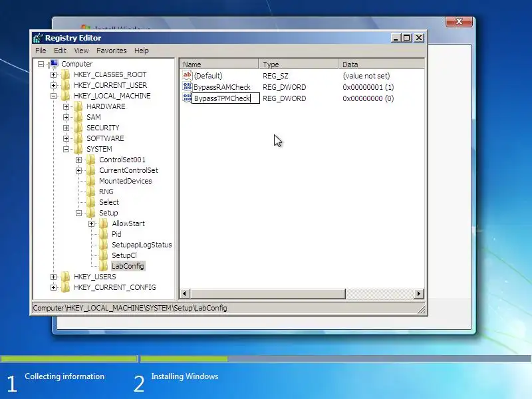Image resolution: width=532 pixels, height=399 pixels.
Task: Click the SYSTEM folder icon
Action: 78,149
